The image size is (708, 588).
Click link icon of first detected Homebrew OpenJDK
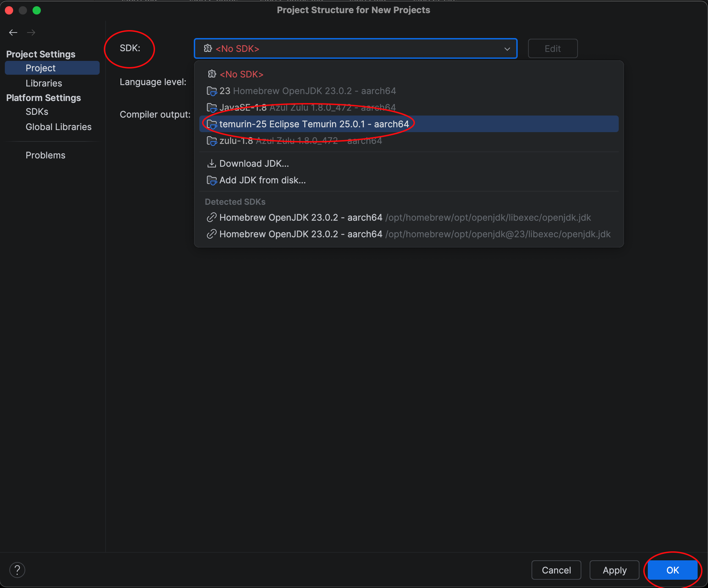click(211, 218)
